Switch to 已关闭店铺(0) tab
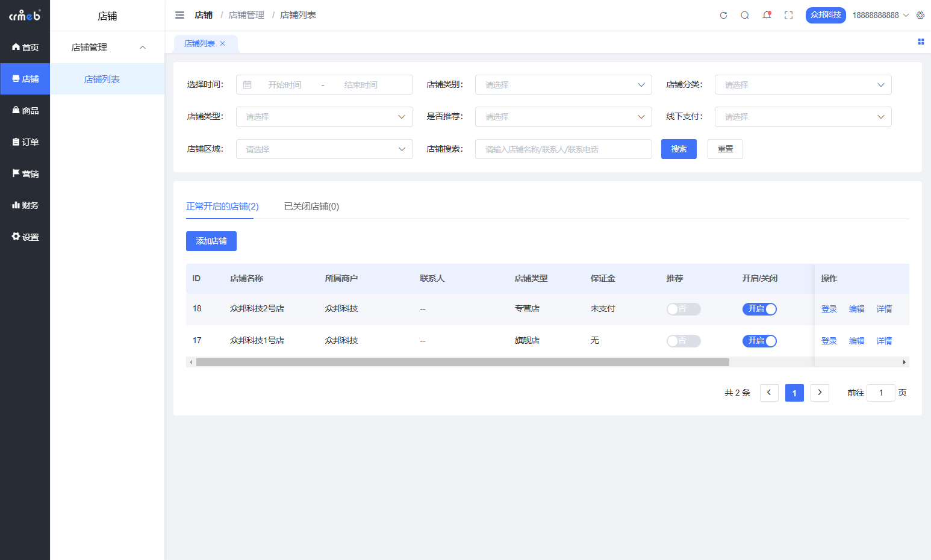The width and height of the screenshot is (931, 560). pos(311,207)
